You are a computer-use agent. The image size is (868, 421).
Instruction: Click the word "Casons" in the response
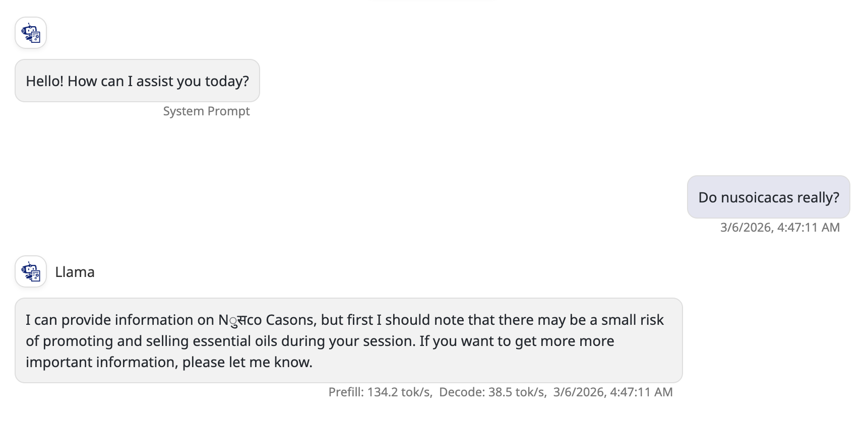[291, 320]
